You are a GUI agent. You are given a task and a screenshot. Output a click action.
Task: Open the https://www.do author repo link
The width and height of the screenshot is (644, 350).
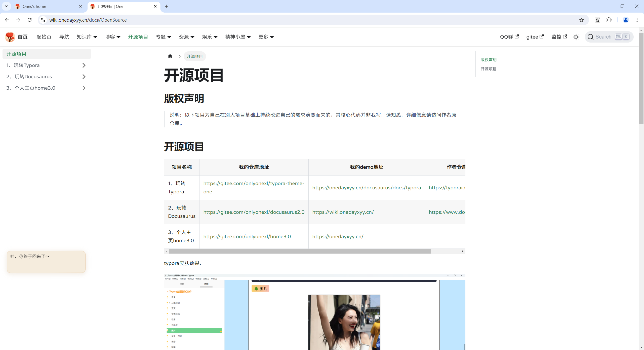[447, 212]
